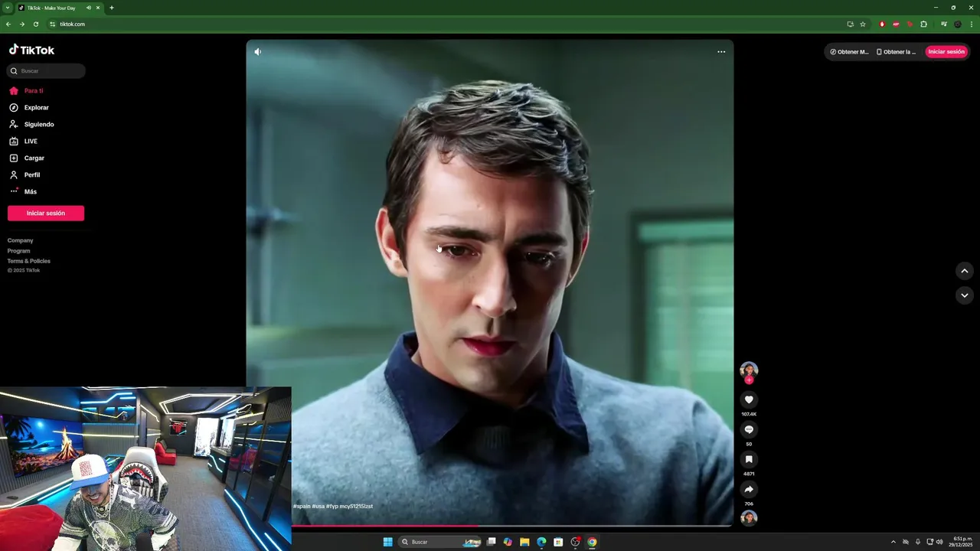This screenshot has width=980, height=551.
Task: Mute the TikTok video with speaker icon
Action: [258, 52]
